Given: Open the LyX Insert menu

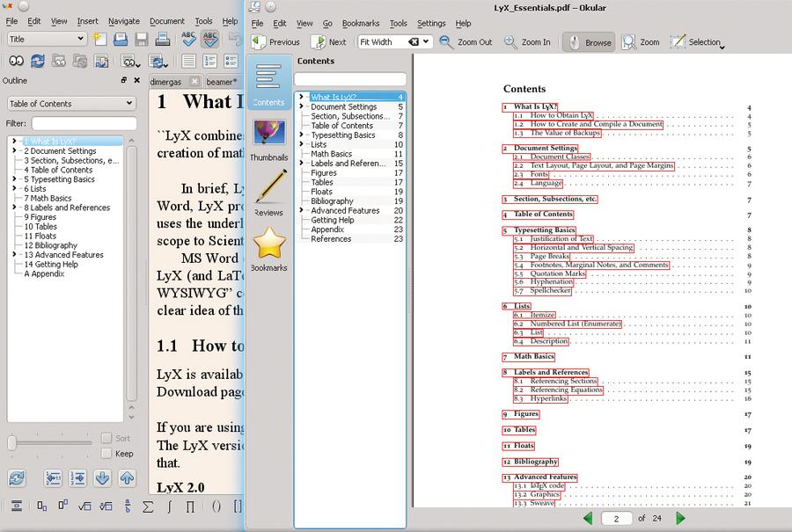Looking at the screenshot, I should (x=87, y=21).
